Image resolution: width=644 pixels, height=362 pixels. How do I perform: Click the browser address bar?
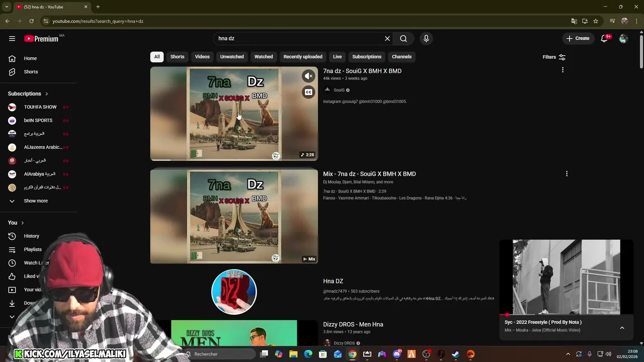302,21
